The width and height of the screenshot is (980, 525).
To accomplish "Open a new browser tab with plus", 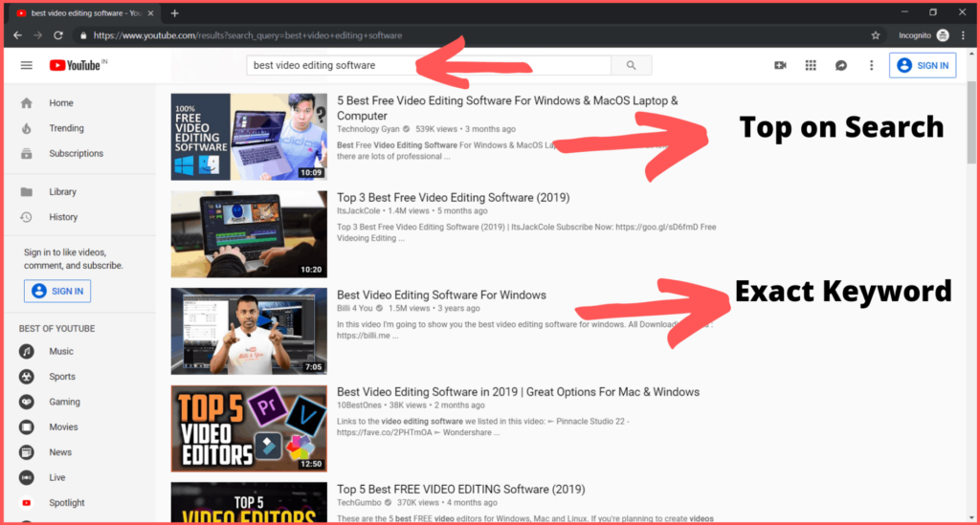I will click(x=174, y=13).
